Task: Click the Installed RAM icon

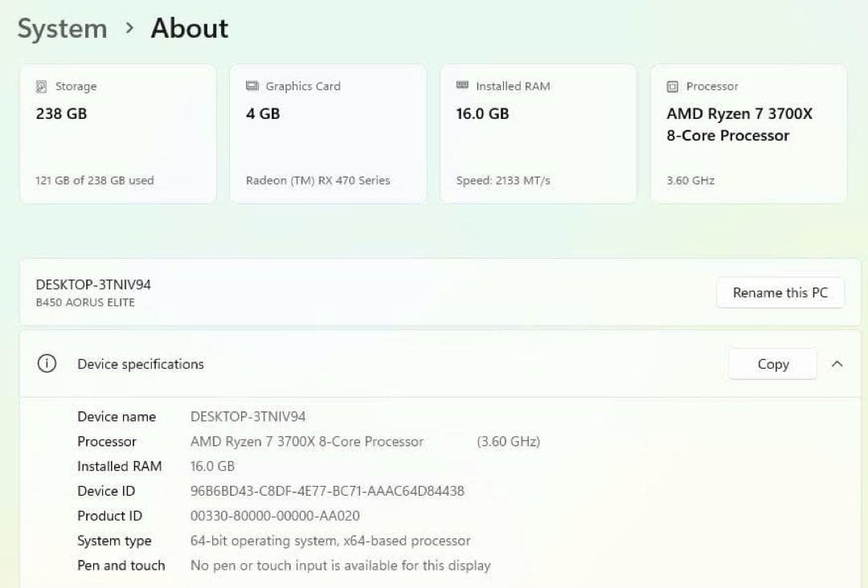Action: [463, 86]
